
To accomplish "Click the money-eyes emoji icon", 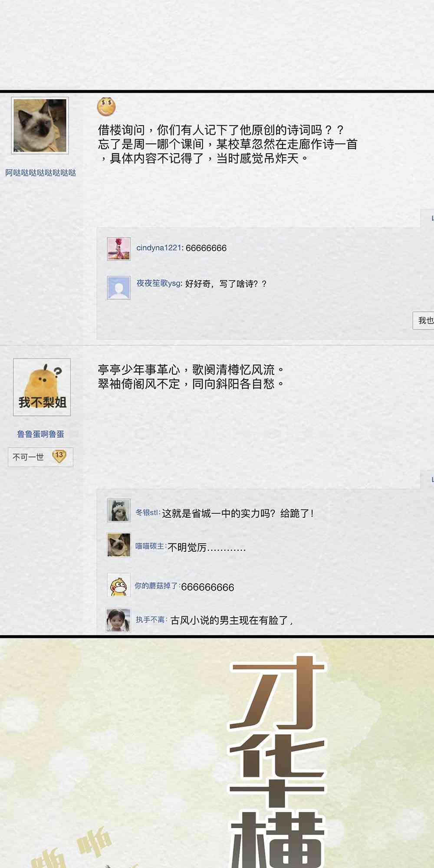I will [106, 106].
